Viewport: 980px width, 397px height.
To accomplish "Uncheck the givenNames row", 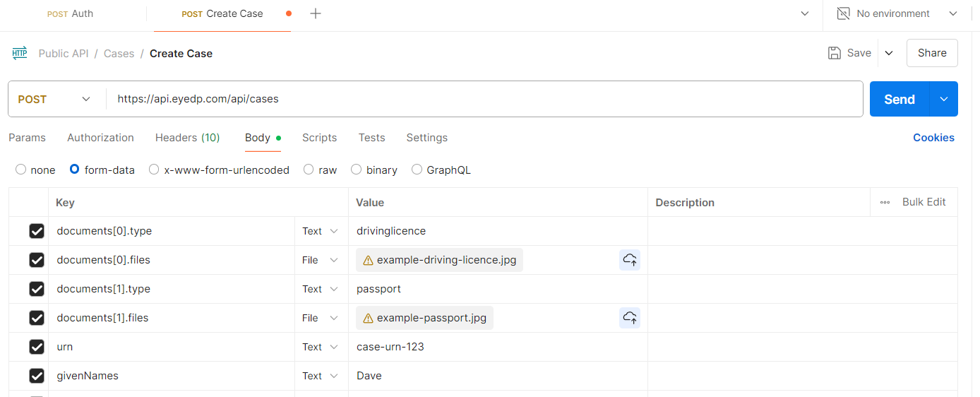I will click(x=37, y=376).
